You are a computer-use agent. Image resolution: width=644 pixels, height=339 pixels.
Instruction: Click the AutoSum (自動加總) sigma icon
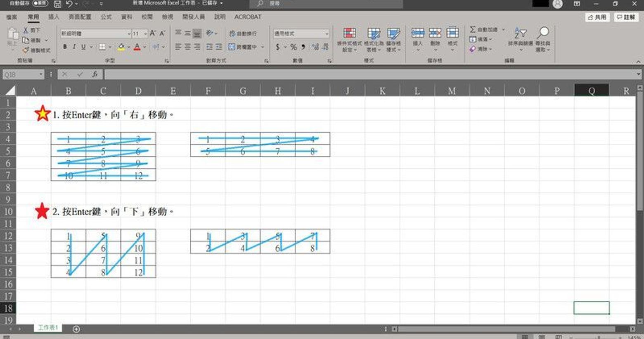(473, 29)
